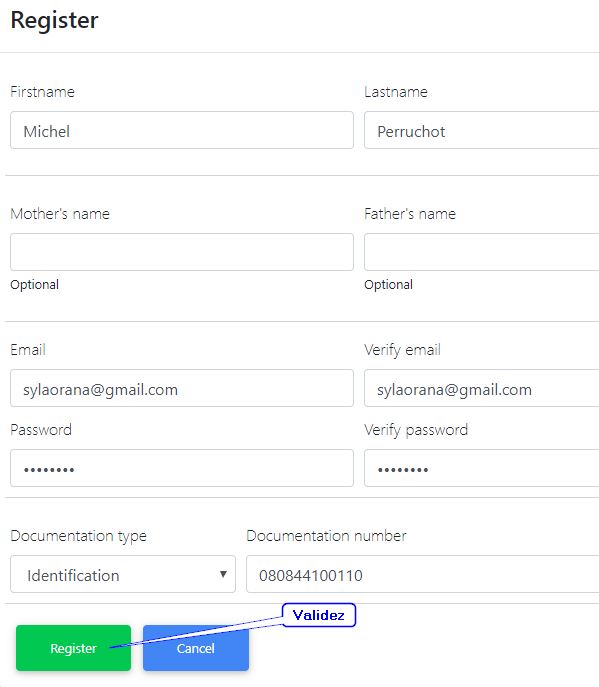The height and width of the screenshot is (687, 599).
Task: Click the Validez callout label
Action: 319,615
